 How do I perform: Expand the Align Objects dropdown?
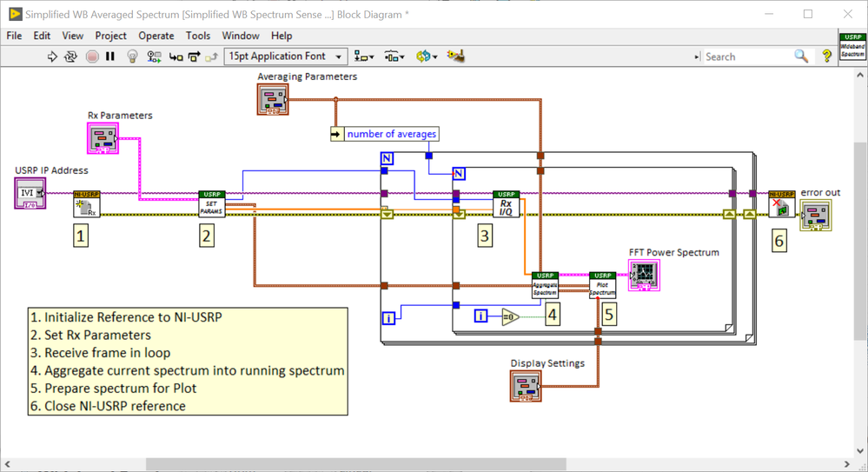364,56
